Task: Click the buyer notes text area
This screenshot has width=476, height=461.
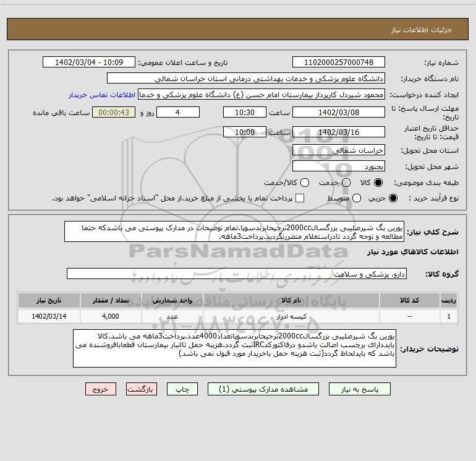Action: pos(235,348)
